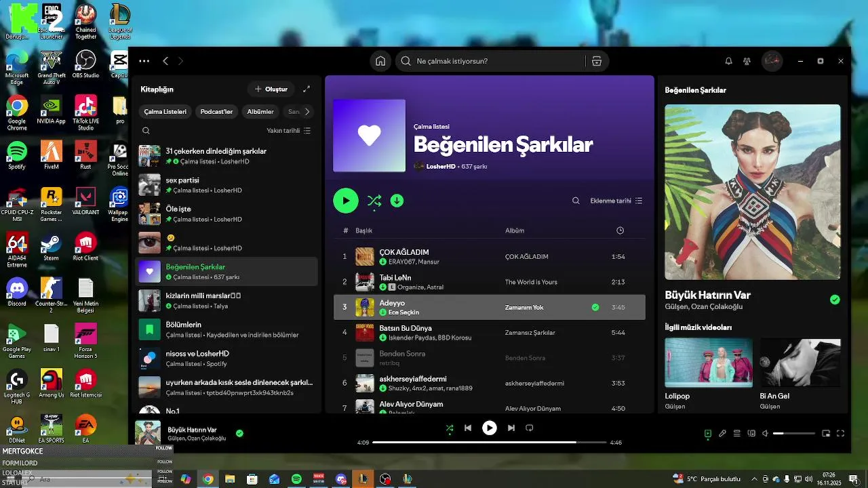
Task: Open 'Zamansız Şarkılar' album link
Action: (x=530, y=333)
